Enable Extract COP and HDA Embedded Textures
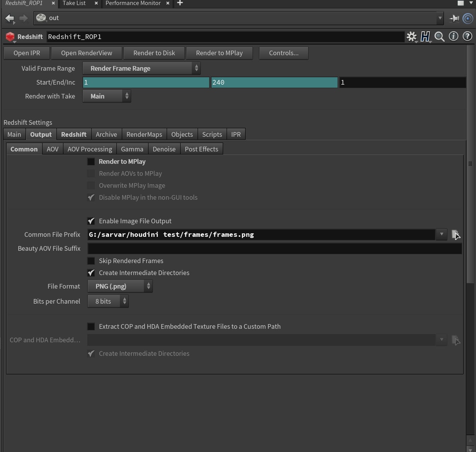This screenshot has height=452, width=476. click(91, 326)
